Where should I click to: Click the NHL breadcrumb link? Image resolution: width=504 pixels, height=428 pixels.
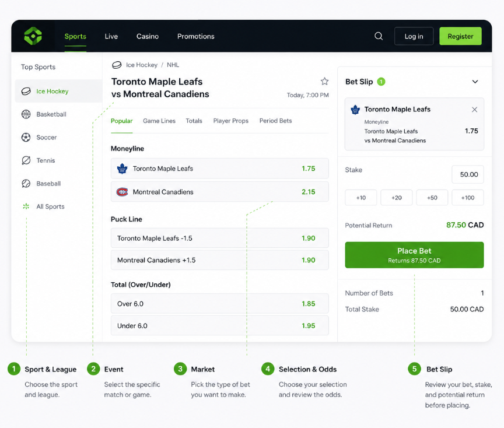click(173, 65)
